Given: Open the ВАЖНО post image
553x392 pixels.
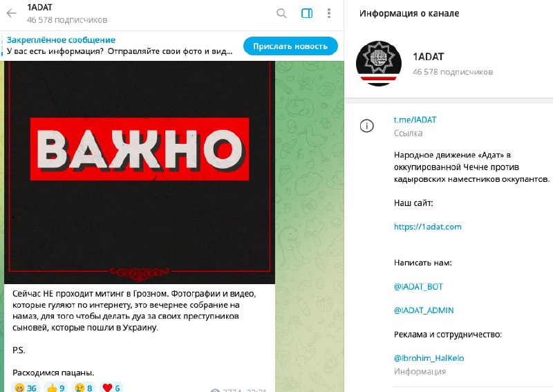Looking at the screenshot, I should [140, 172].
